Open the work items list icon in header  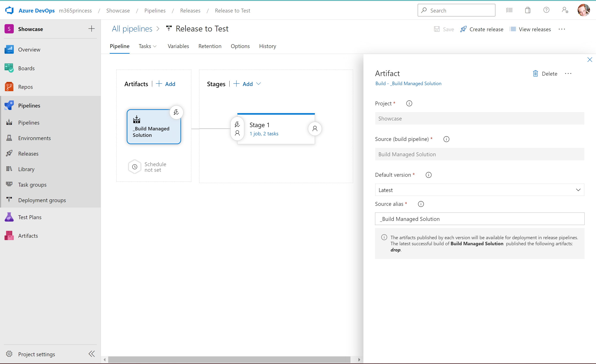[509, 10]
